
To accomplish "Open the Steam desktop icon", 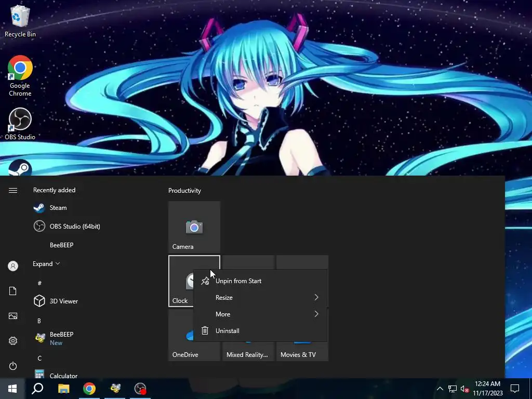I will 20,167.
